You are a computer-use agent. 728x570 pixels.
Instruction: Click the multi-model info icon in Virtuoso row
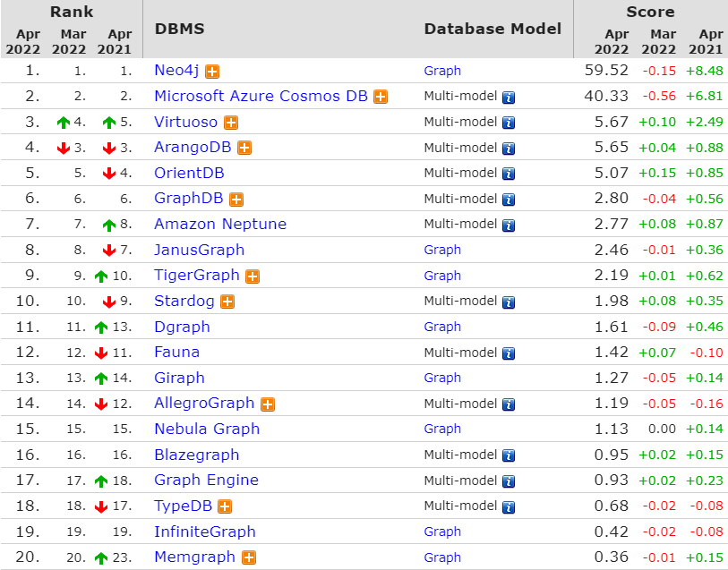click(509, 123)
